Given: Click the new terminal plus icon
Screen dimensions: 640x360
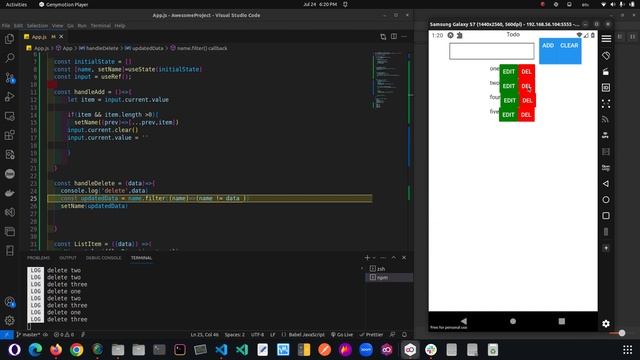Looking at the screenshot, I should [367, 258].
